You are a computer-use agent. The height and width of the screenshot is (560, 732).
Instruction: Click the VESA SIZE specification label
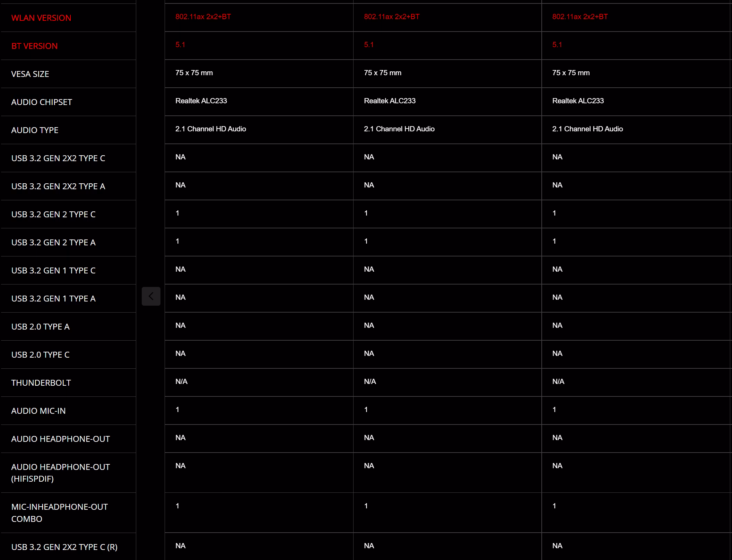30,74
